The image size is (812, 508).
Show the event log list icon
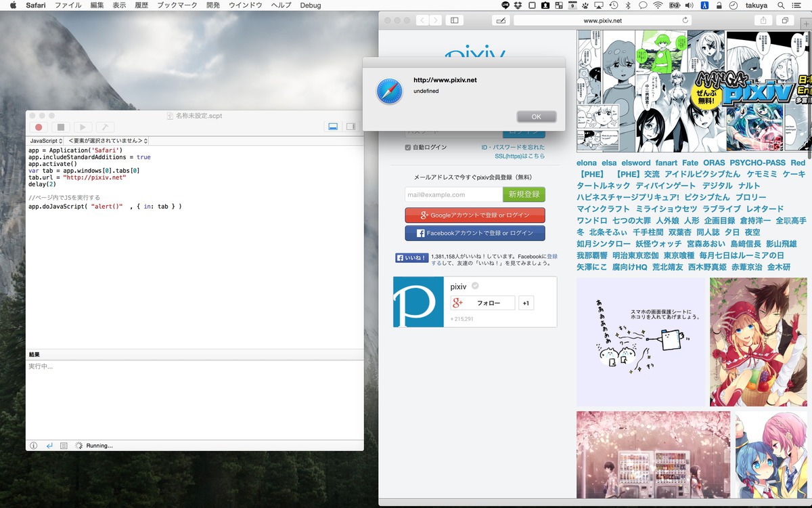pos(64,446)
